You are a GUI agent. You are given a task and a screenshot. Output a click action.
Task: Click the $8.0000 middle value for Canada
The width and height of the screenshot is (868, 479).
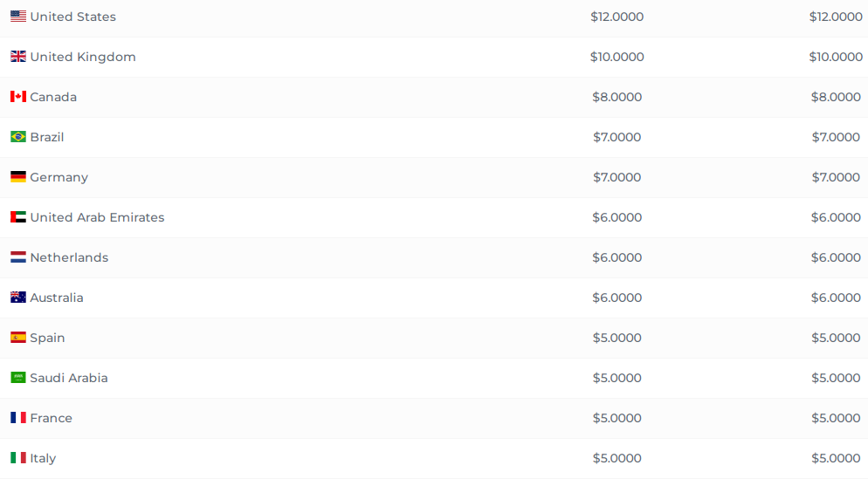[x=617, y=97]
